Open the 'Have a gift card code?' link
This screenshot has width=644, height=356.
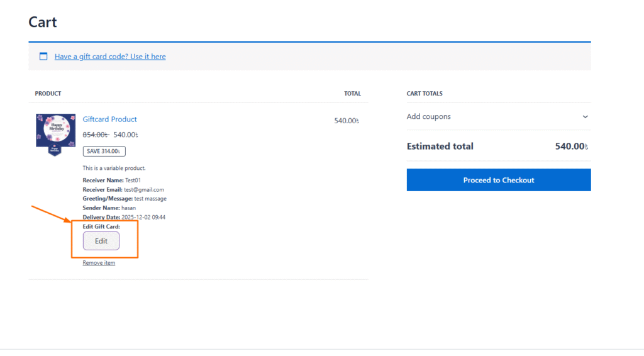coord(110,57)
